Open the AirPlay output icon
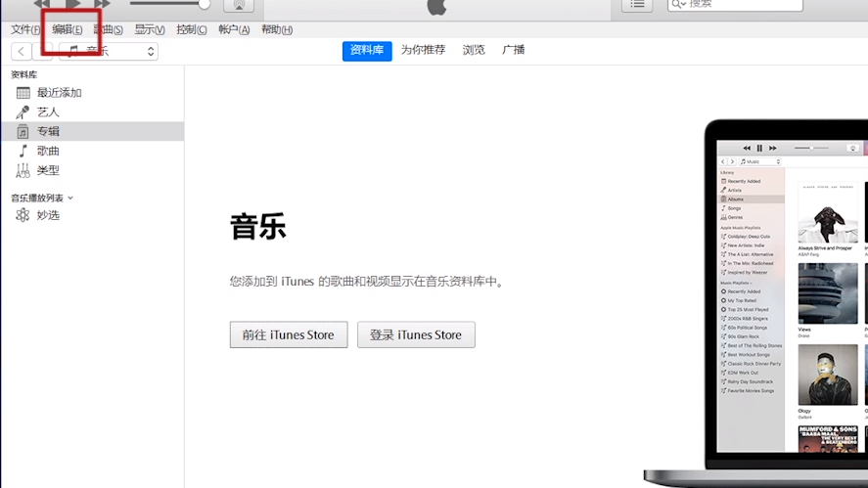 pos(239,5)
